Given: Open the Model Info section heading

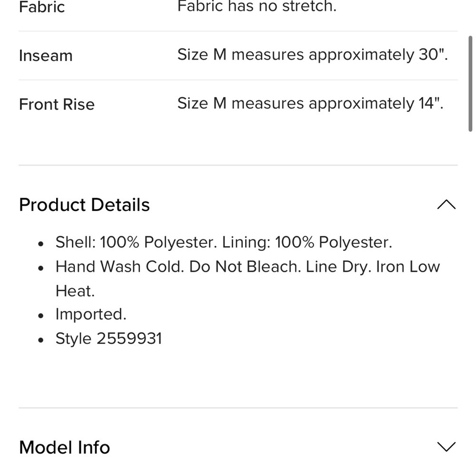Looking at the screenshot, I should pyautogui.click(x=64, y=447).
